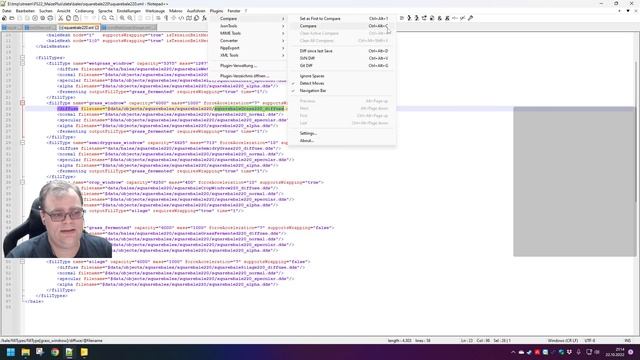The image size is (640, 360).
Task: Open the Datei menu
Action: click(x=7, y=11)
